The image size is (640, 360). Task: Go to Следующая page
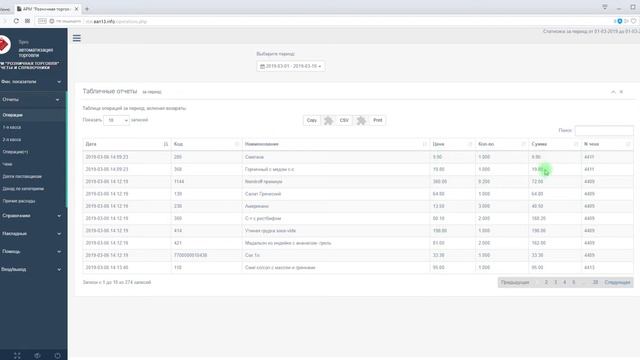click(x=617, y=282)
